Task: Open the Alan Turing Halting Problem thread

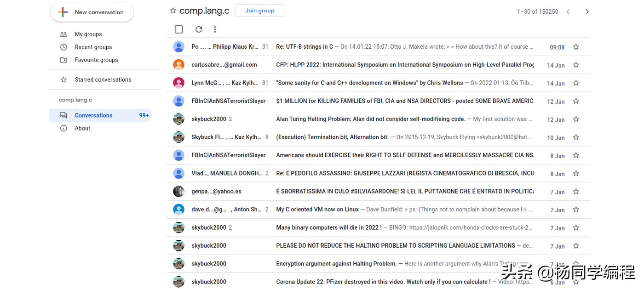Action: [x=370, y=119]
